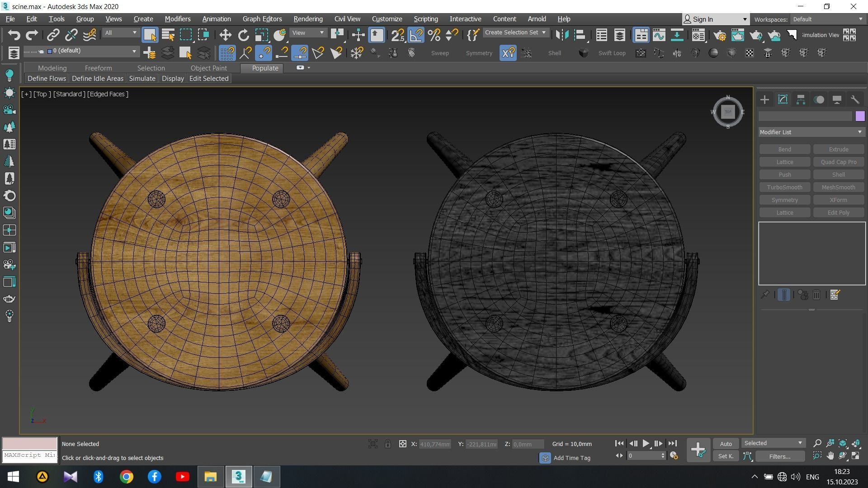Toggle Angle Snap
Viewport: 868px width, 488px height.
416,35
